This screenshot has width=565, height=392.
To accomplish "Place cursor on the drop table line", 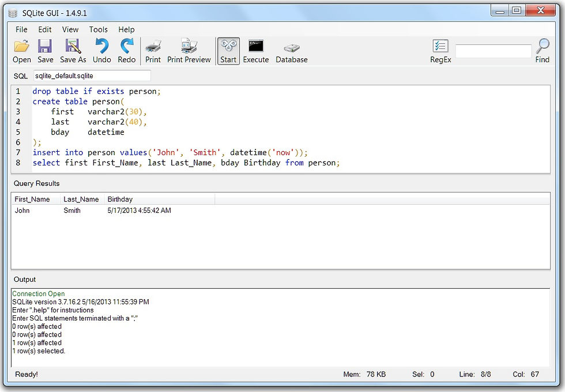I will coord(97,92).
